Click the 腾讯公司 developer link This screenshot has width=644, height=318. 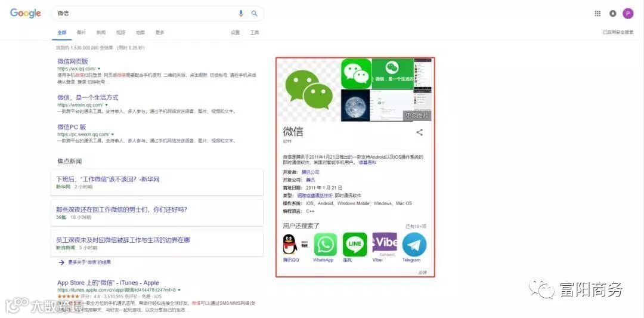311,172
